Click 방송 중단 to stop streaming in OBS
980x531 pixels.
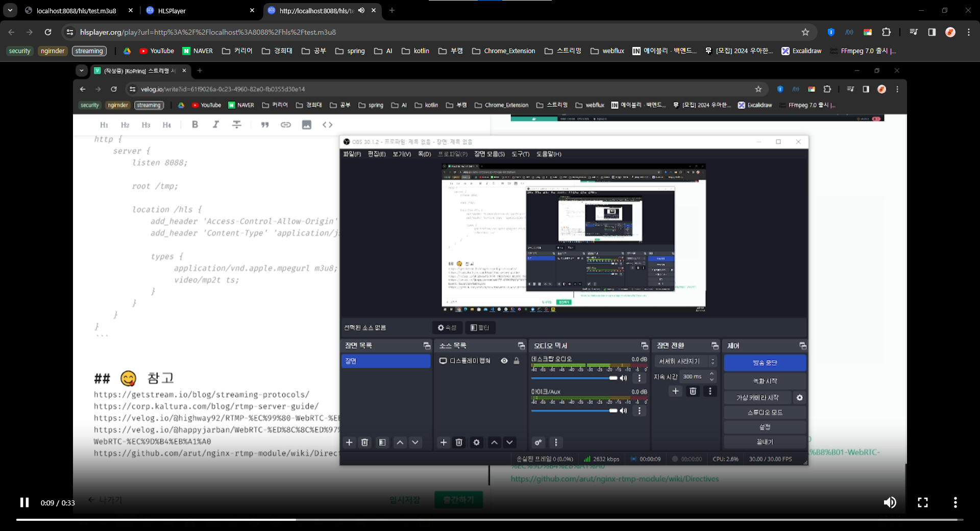765,363
